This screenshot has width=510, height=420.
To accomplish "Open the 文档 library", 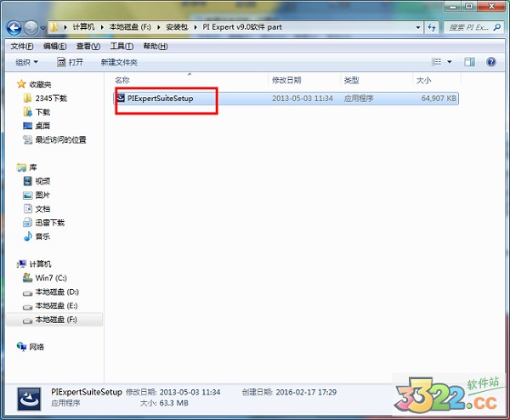I will pos(42,209).
